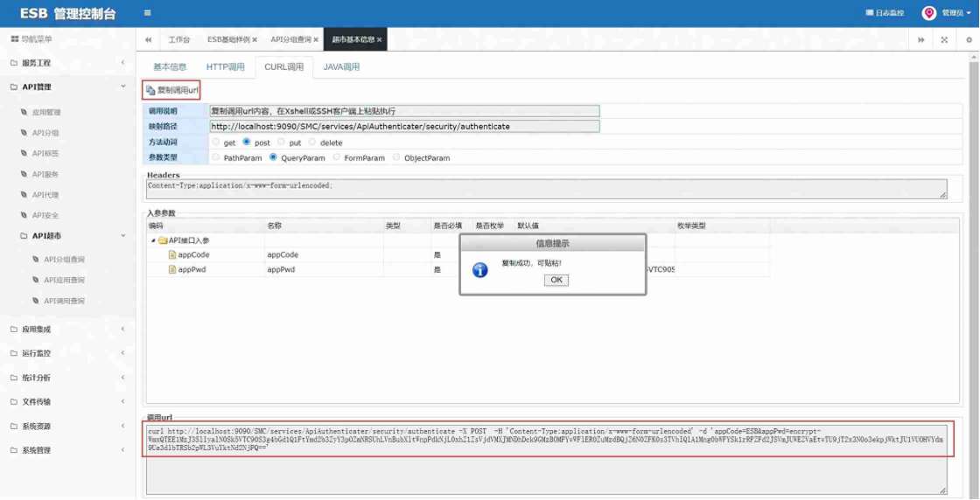Screen dimensions: 980x500
Task: Select the delete method radio button
Action: pyautogui.click(x=312, y=142)
